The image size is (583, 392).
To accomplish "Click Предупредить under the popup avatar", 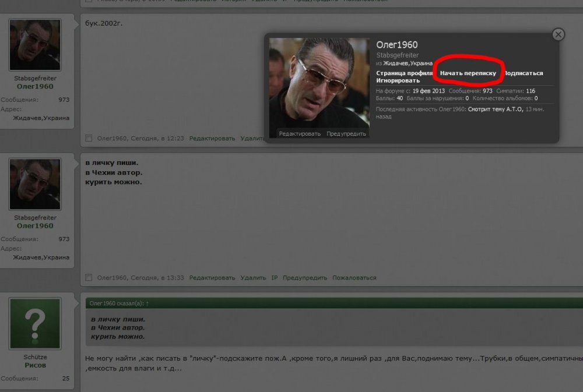I will click(346, 134).
